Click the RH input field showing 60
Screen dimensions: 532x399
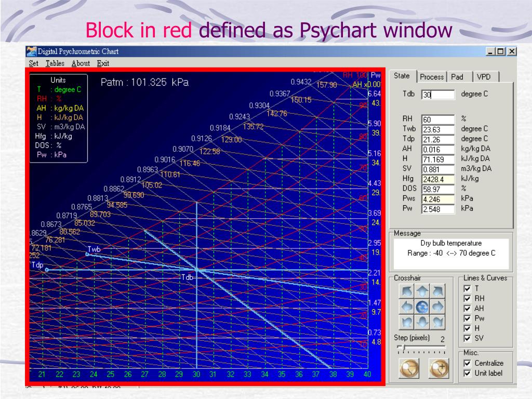(x=438, y=119)
